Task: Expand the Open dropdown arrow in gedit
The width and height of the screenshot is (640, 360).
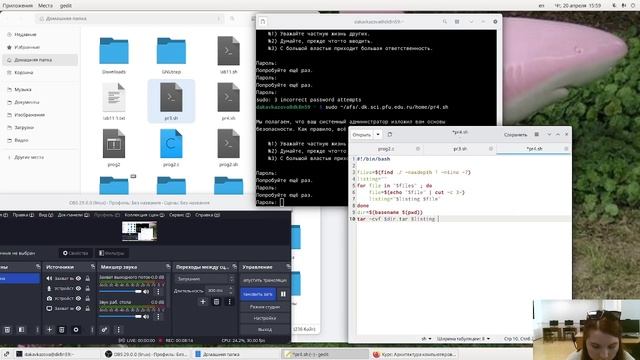Action: [378, 134]
